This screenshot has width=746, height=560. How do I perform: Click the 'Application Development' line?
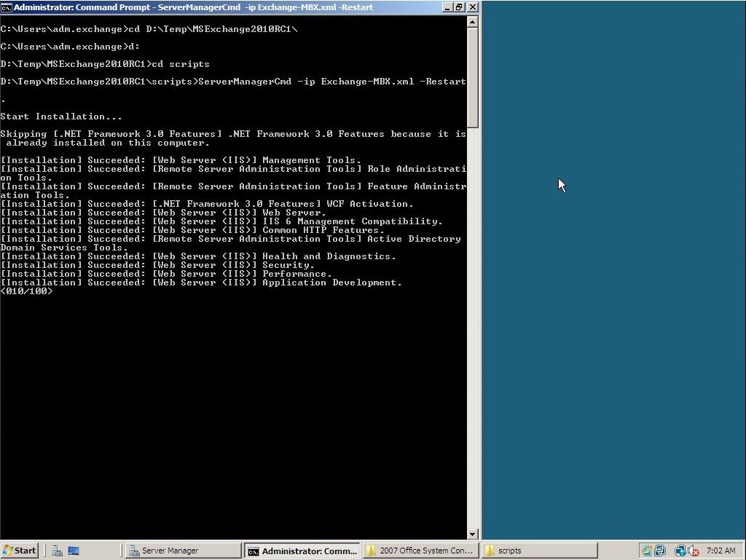point(201,283)
